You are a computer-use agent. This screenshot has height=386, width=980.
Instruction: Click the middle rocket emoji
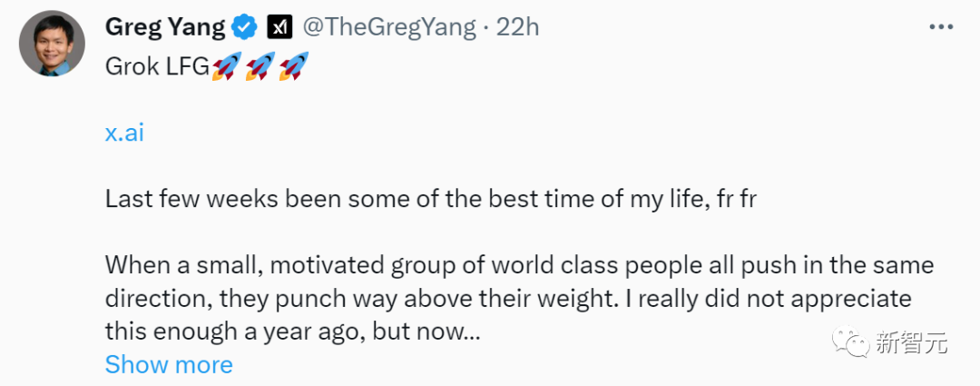click(x=260, y=67)
